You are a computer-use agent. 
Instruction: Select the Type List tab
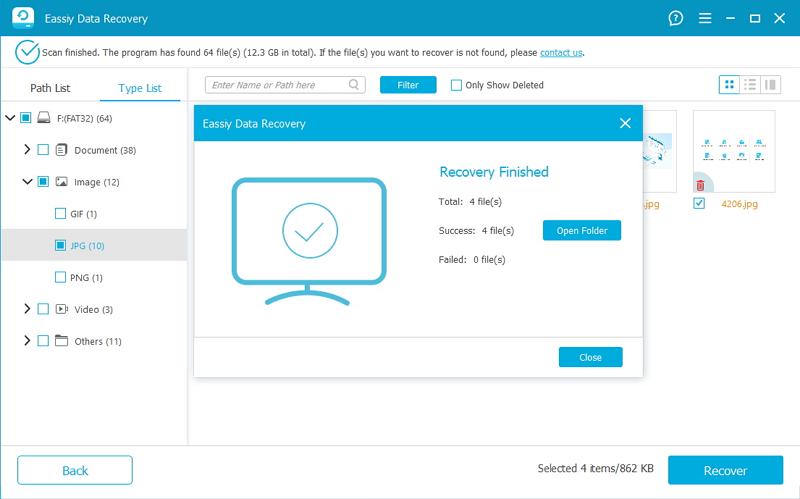click(140, 88)
